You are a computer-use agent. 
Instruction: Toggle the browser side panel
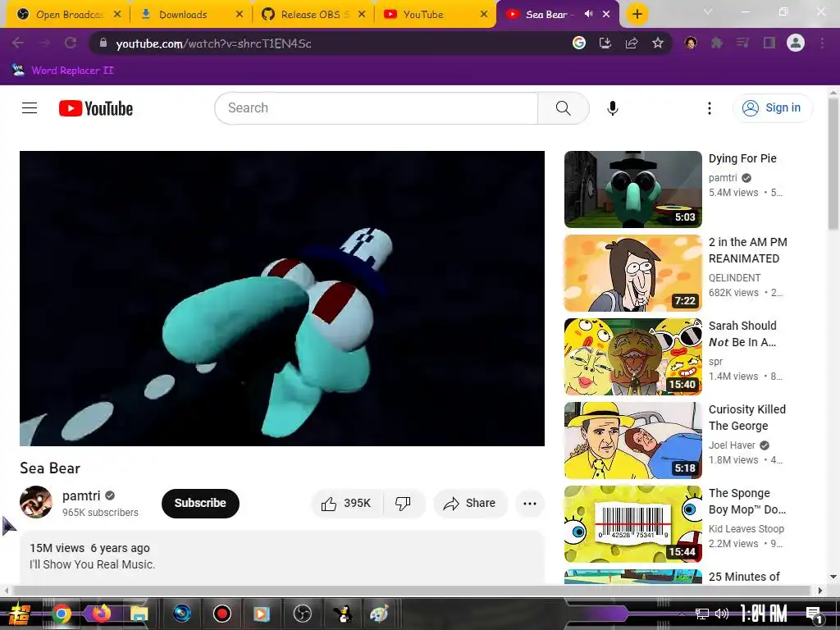pyautogui.click(x=769, y=43)
